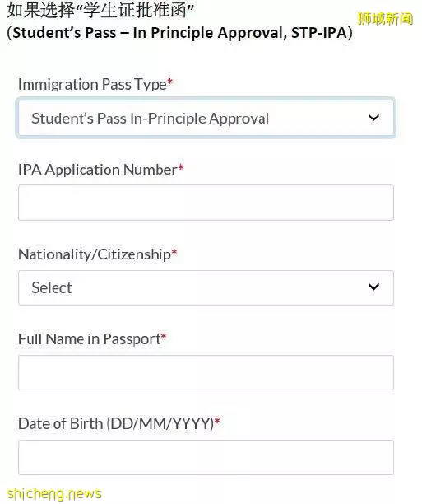Click the IPA Application Number label

98,170
